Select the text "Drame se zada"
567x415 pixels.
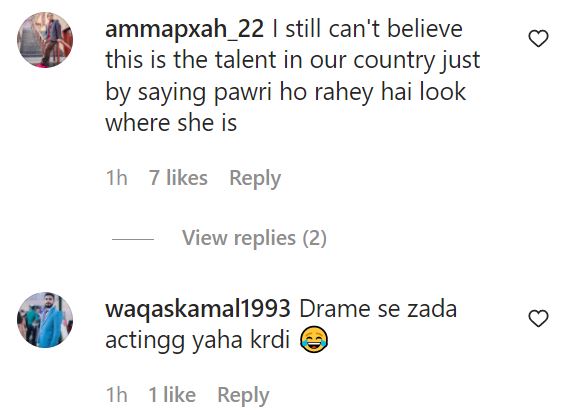tap(378, 309)
